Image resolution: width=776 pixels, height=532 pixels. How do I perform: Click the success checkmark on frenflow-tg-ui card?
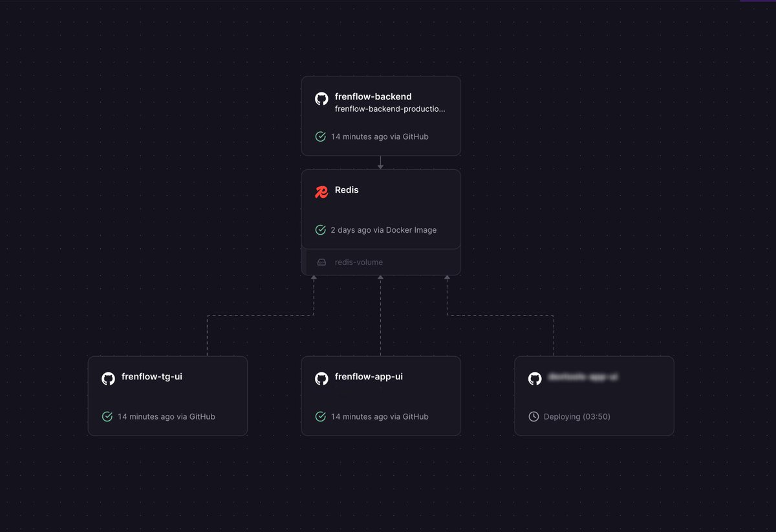(x=107, y=416)
